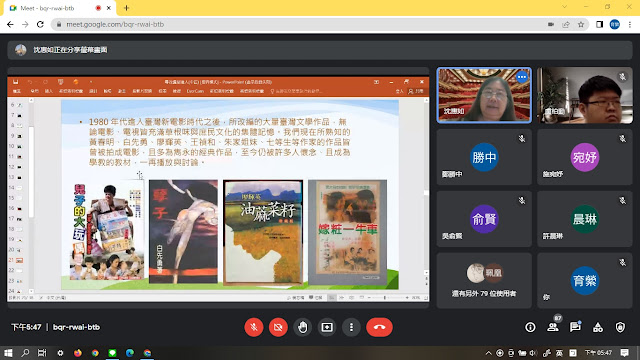Open tile showing 79 other users
640x360 pixels.
[484, 280]
